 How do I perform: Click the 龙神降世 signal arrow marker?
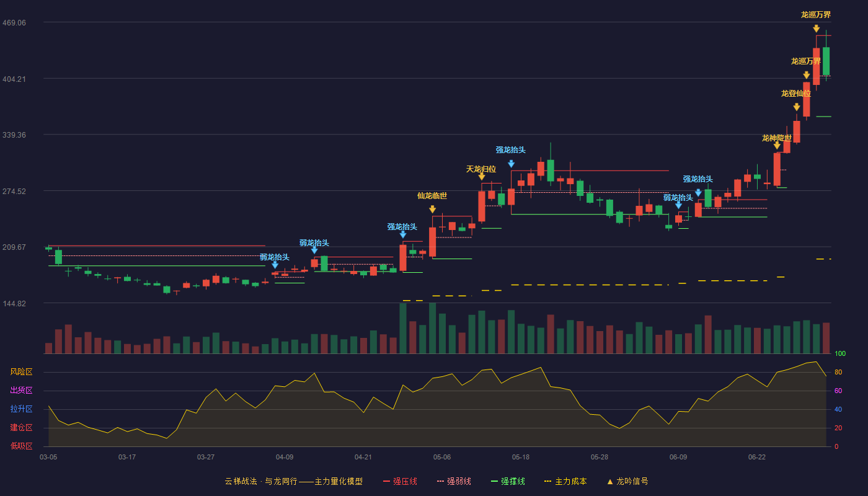tap(777, 146)
